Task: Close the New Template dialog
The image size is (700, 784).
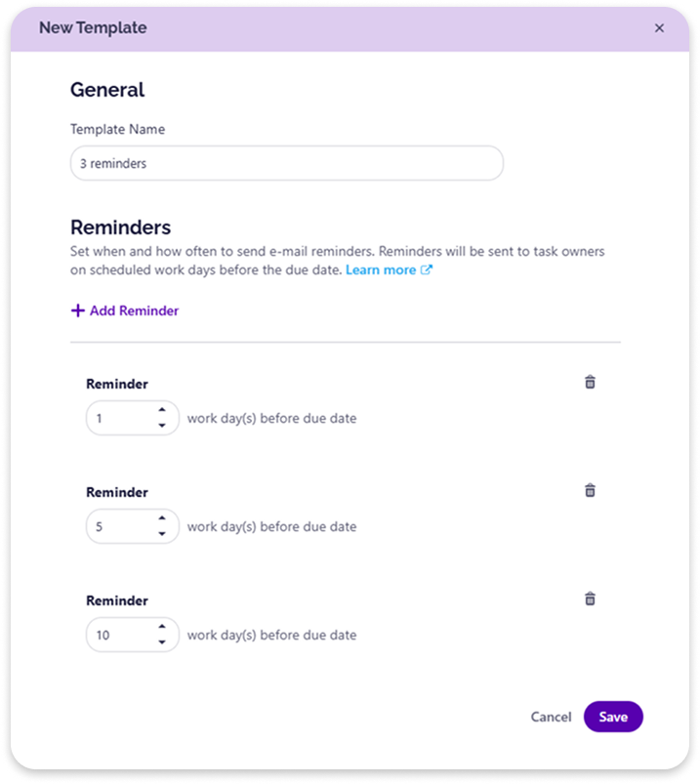Action: pyautogui.click(x=659, y=28)
